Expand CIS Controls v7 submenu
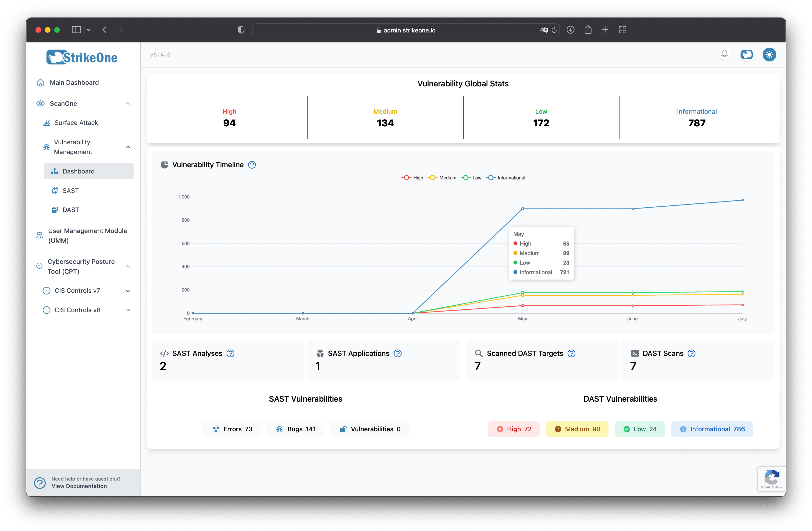Screen dimensions: 812x531 click(128, 291)
